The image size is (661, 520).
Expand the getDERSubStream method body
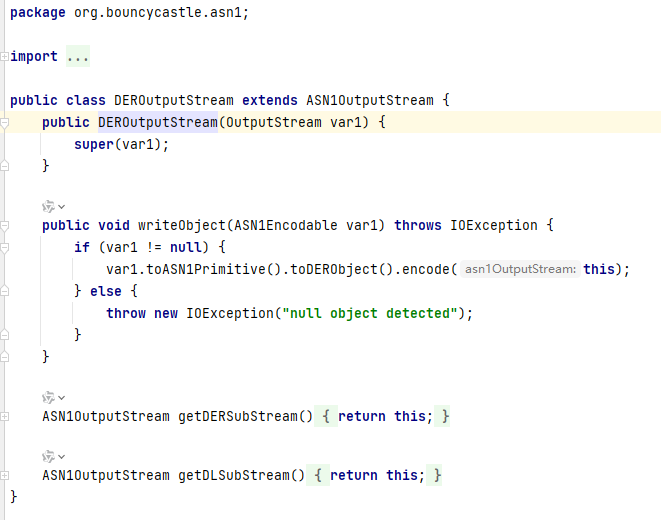point(4,417)
